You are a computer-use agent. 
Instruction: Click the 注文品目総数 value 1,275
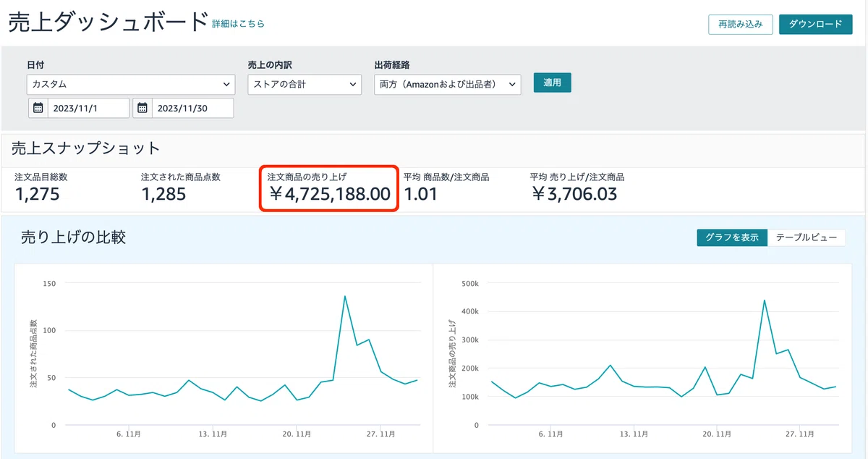click(38, 194)
